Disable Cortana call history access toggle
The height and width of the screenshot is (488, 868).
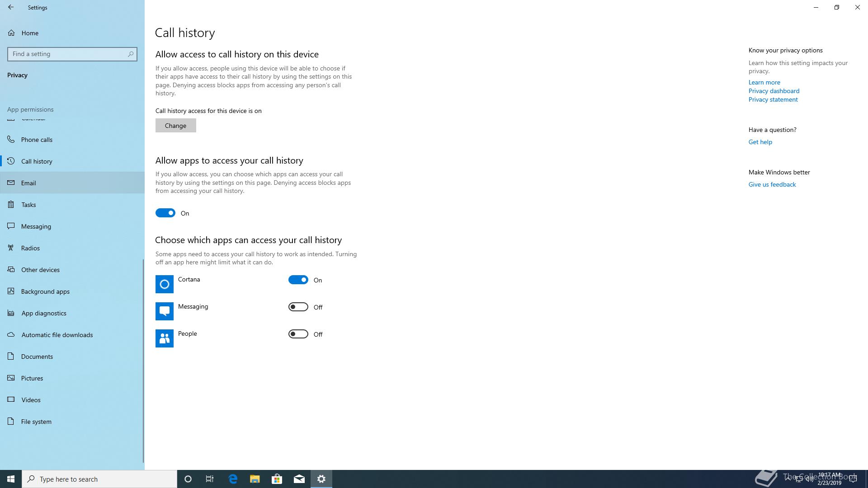[x=298, y=280]
